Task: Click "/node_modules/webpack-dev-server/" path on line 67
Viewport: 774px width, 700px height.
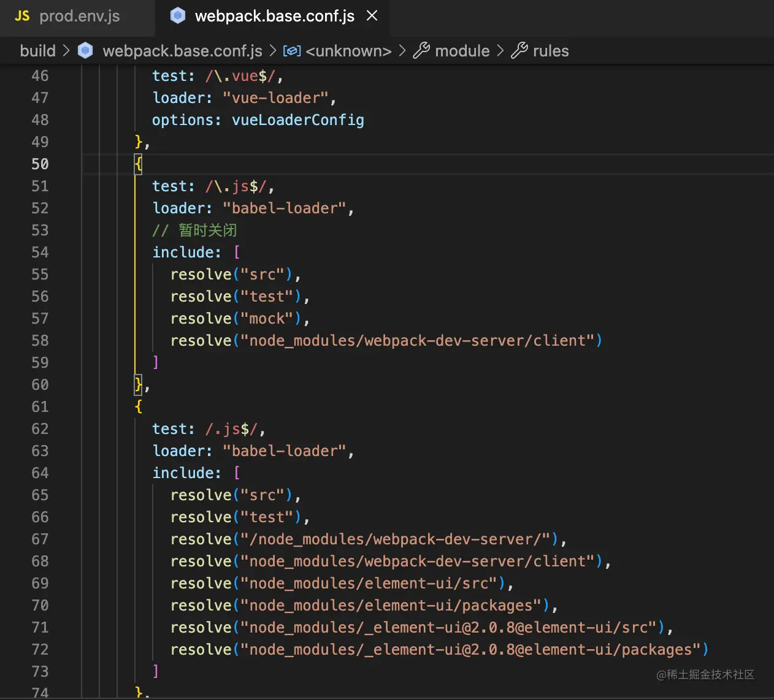Action: (395, 539)
